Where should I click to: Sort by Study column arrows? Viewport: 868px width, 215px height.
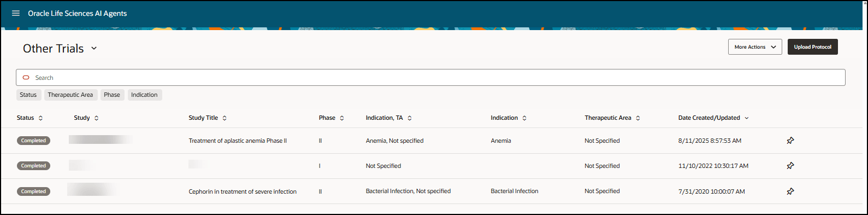[x=96, y=118]
